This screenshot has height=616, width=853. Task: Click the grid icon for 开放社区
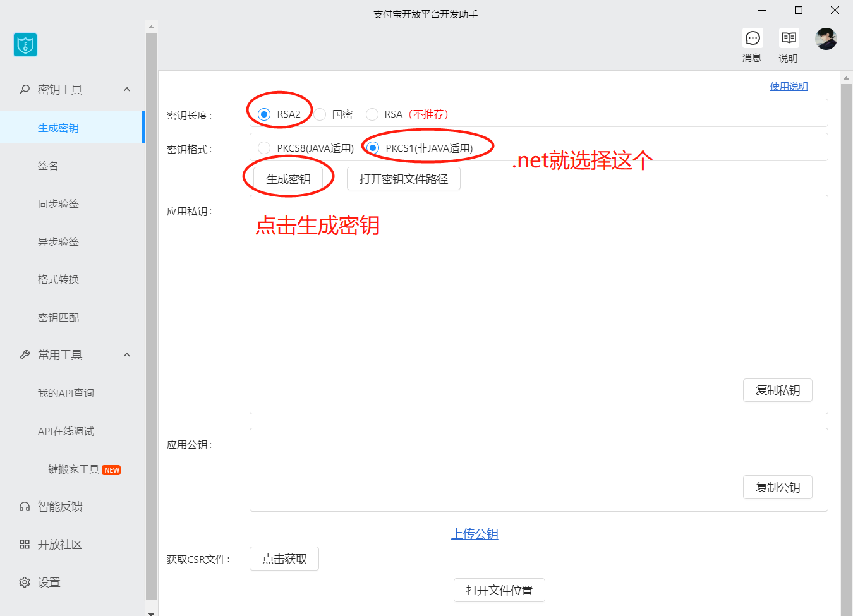point(25,545)
